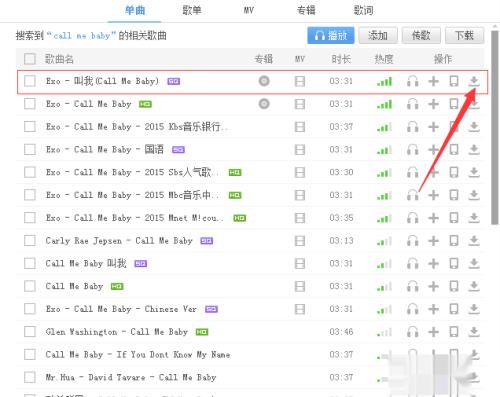
Task: Check the Call Me Baby - 国语 row box
Action: point(30,149)
